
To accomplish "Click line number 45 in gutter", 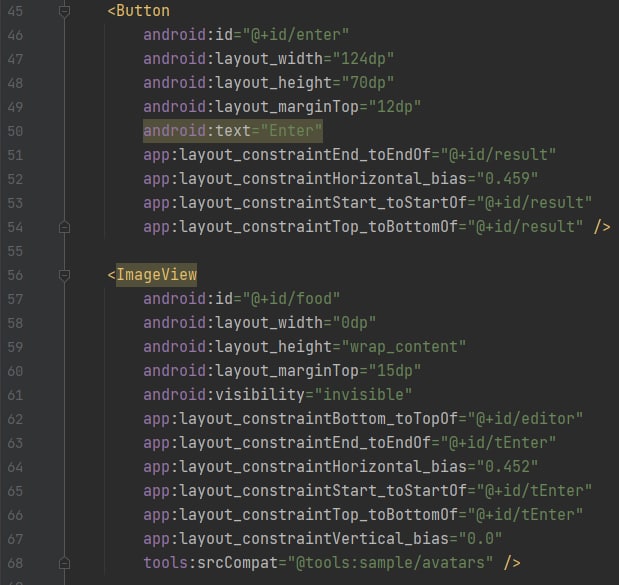I will [x=15, y=11].
